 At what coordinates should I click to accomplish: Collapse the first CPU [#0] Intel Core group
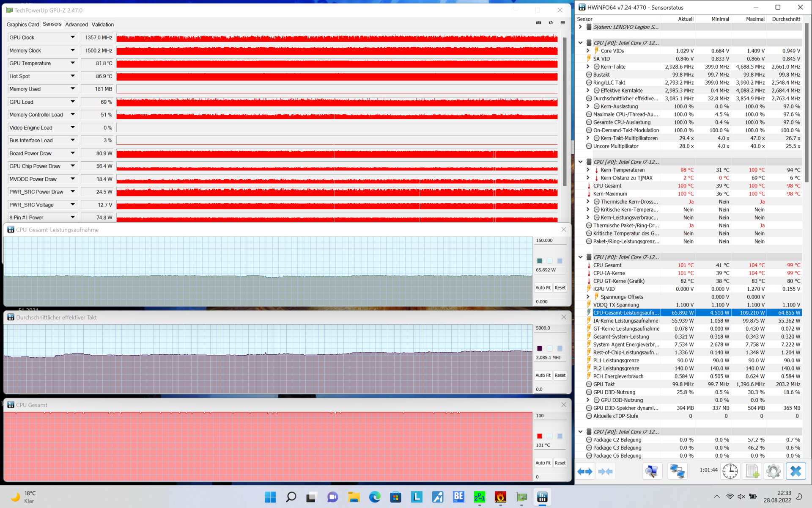(x=581, y=43)
